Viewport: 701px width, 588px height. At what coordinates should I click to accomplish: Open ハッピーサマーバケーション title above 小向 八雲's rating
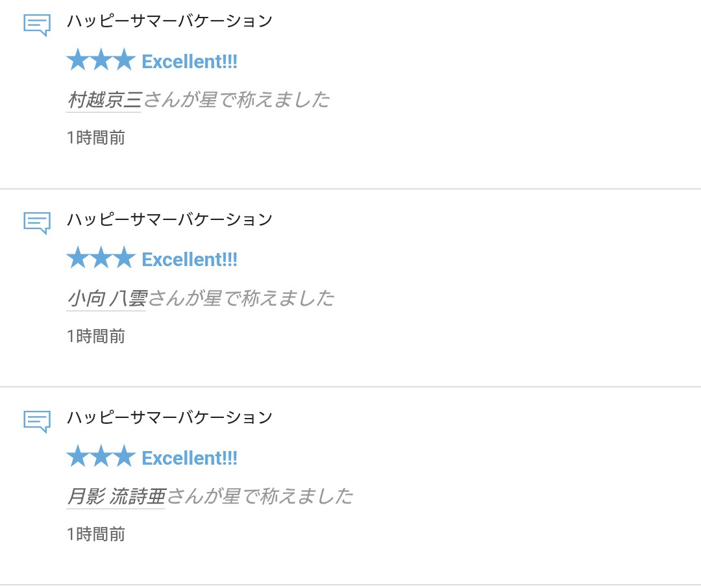click(169, 219)
